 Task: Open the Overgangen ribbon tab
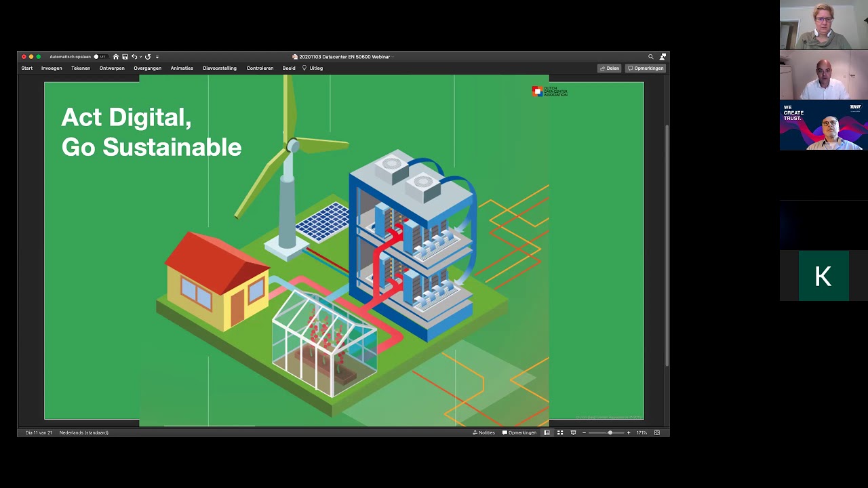148,68
